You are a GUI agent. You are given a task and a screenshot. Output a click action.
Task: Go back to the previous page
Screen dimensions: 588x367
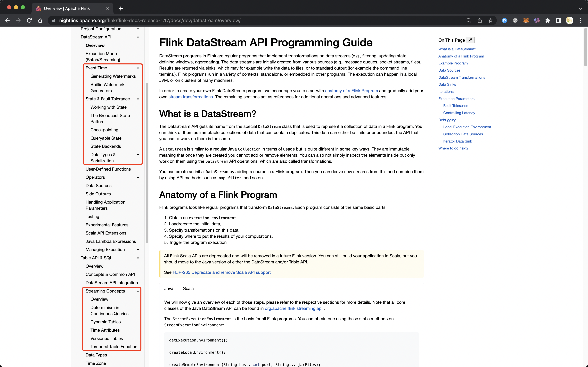[7, 21]
